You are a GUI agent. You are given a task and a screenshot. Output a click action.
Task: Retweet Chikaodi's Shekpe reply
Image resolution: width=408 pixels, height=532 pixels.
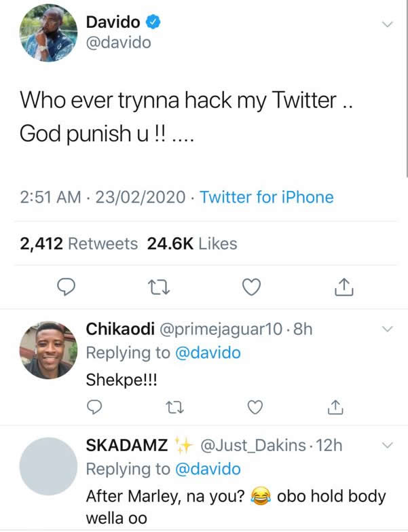pyautogui.click(x=174, y=407)
